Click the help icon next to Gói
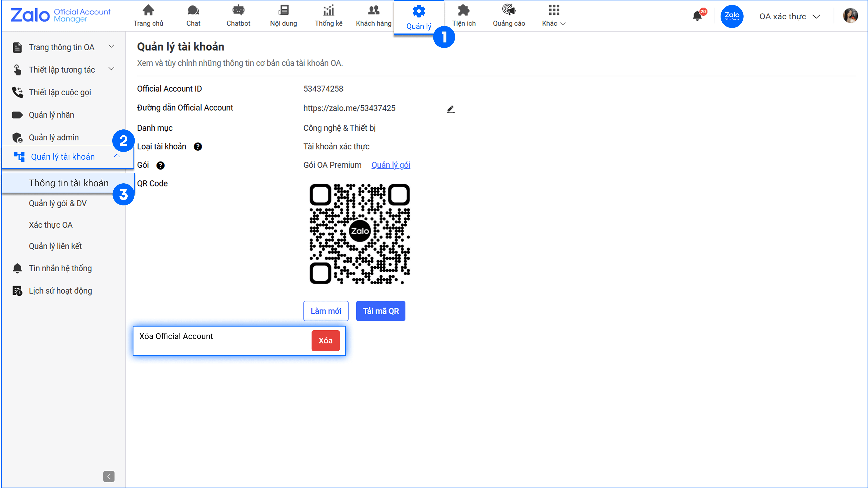Viewport: 868px width, 488px height. 160,166
